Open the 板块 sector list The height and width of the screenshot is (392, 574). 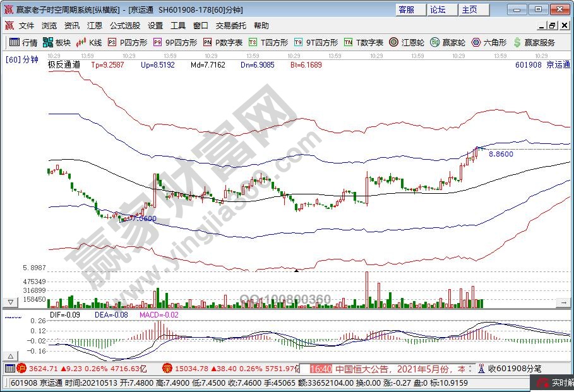click(57, 42)
